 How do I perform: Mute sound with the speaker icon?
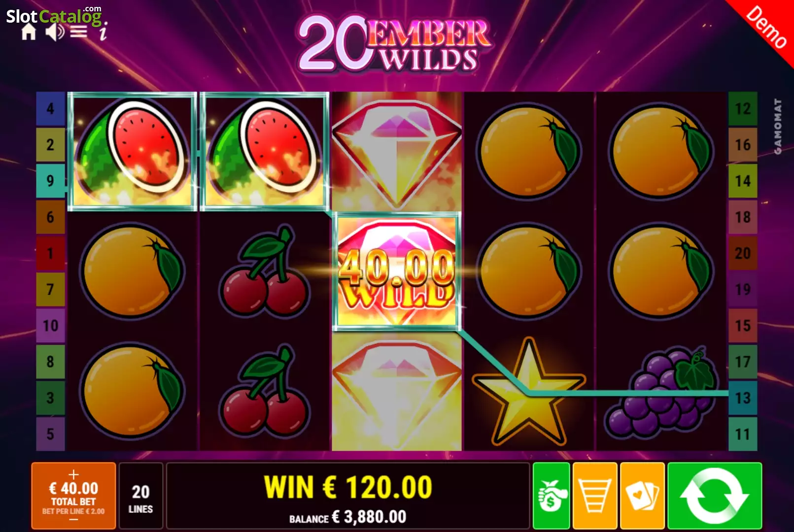(55, 32)
